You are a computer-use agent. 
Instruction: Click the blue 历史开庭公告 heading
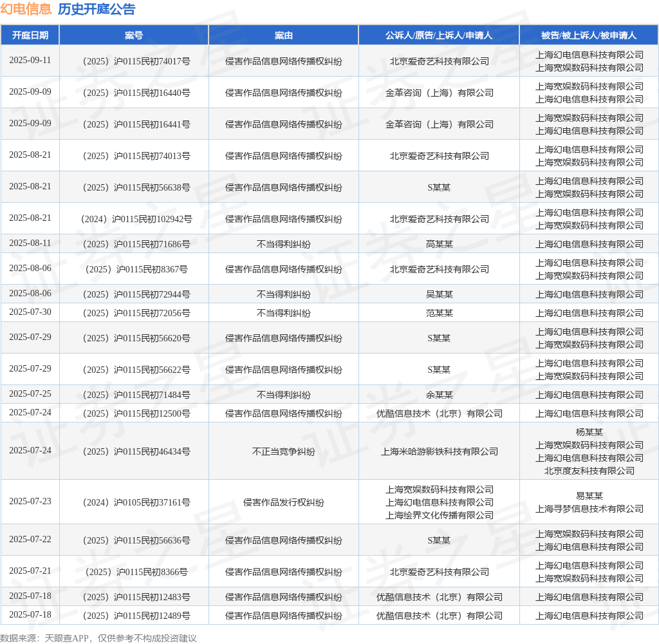click(97, 9)
